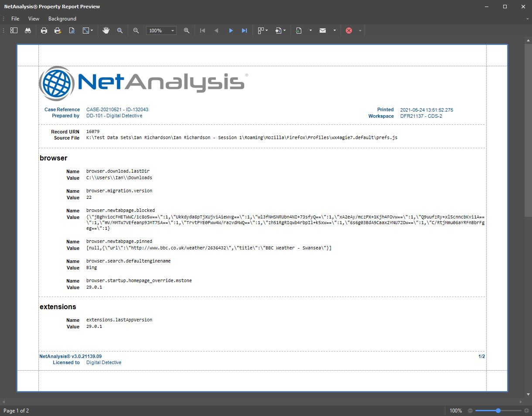Expand the e-mail format dropdown arrow
The height and width of the screenshot is (416, 532).
click(x=334, y=31)
